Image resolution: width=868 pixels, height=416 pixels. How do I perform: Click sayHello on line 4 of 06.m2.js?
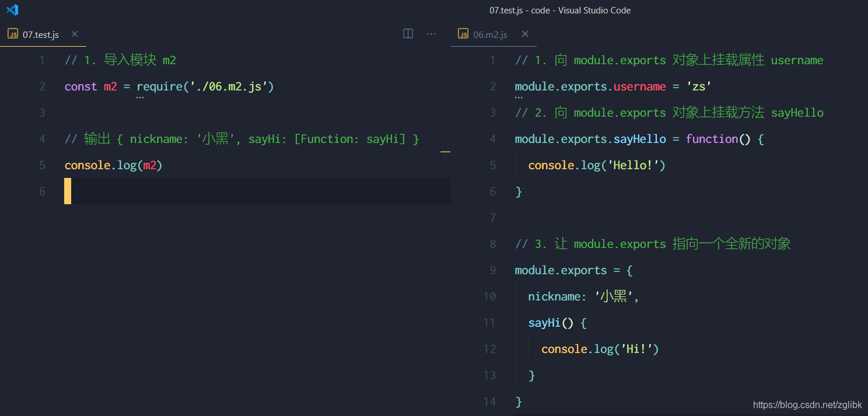(639, 139)
